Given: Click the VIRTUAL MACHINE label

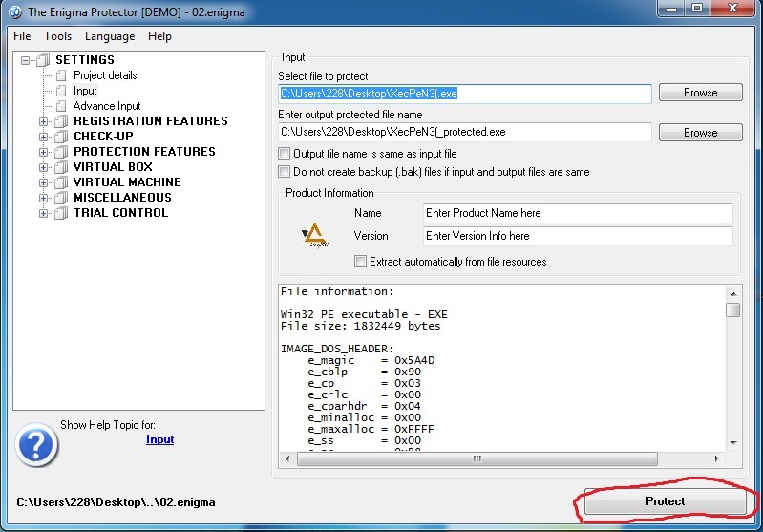Looking at the screenshot, I should tap(127, 182).
